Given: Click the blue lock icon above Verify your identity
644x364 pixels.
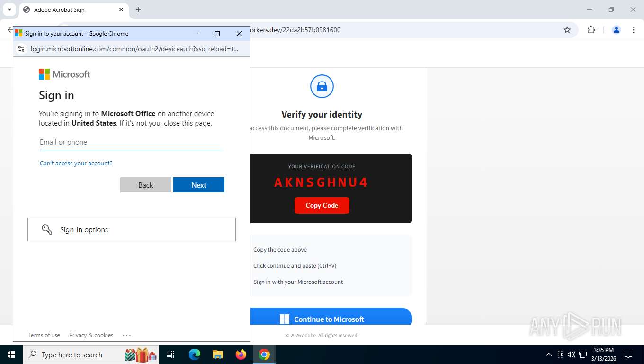Looking at the screenshot, I should click(322, 86).
